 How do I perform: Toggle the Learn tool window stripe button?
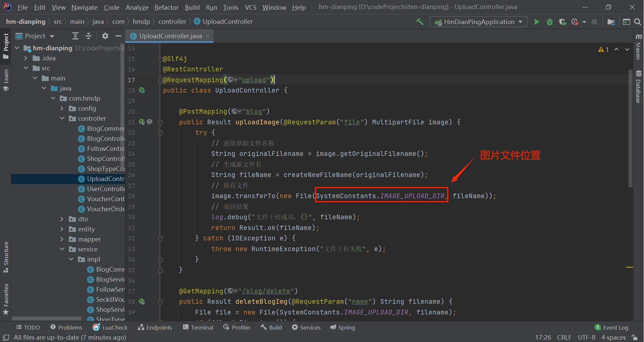pos(6,80)
